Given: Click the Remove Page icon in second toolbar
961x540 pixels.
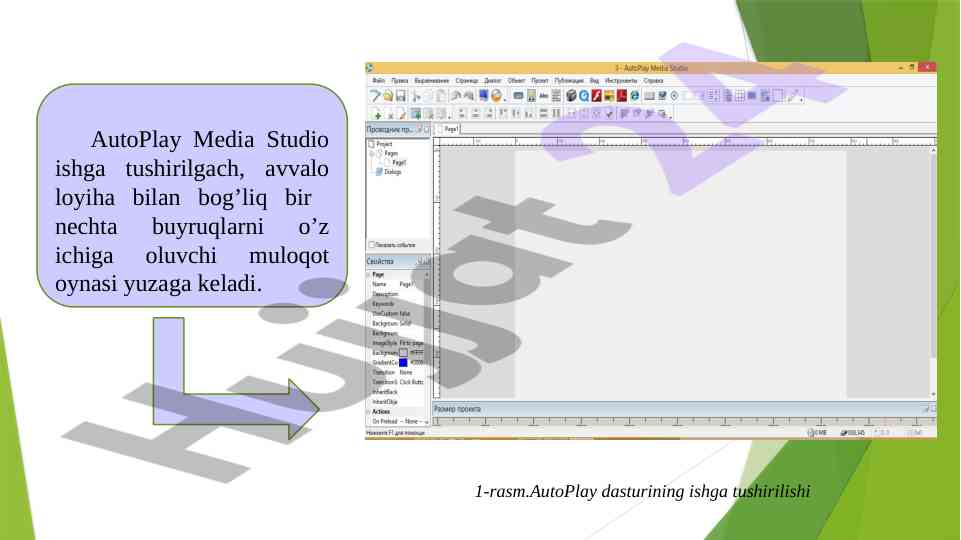Looking at the screenshot, I should click(390, 114).
